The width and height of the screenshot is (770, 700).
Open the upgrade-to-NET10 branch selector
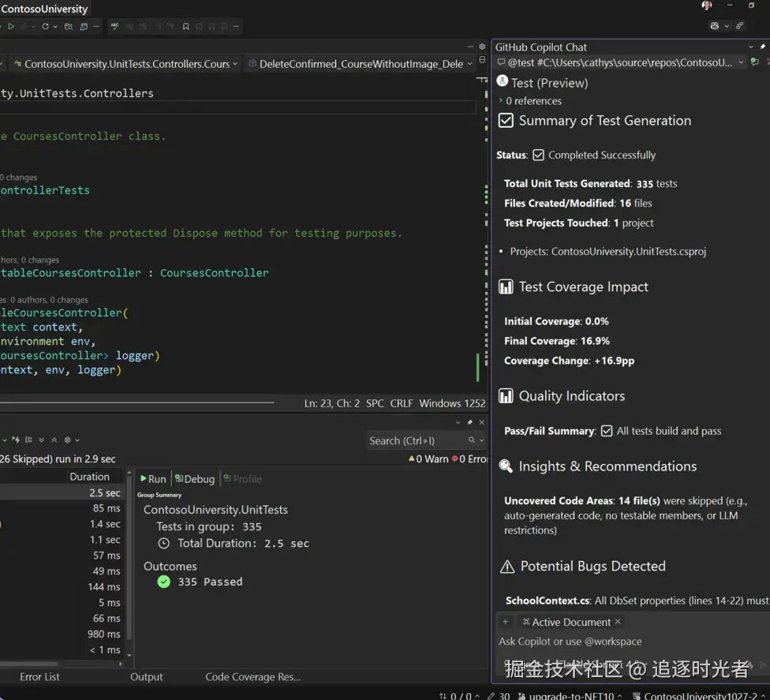pyautogui.click(x=570, y=695)
